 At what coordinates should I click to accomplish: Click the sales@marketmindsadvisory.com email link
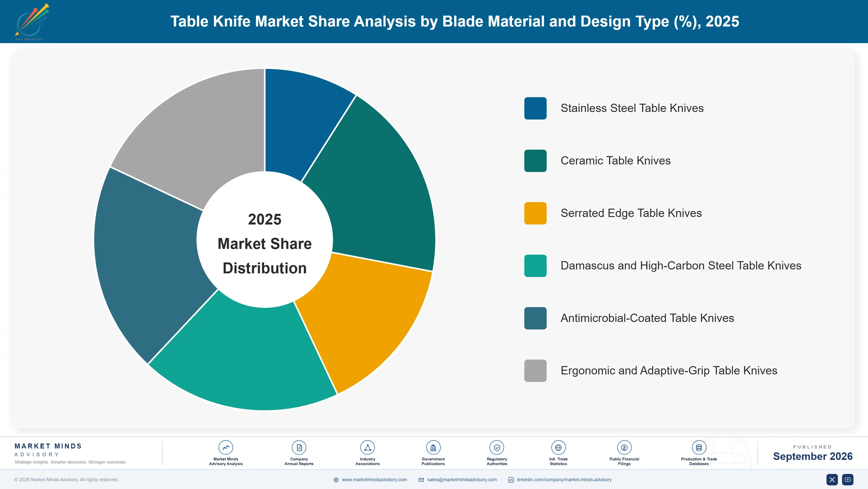(x=462, y=480)
